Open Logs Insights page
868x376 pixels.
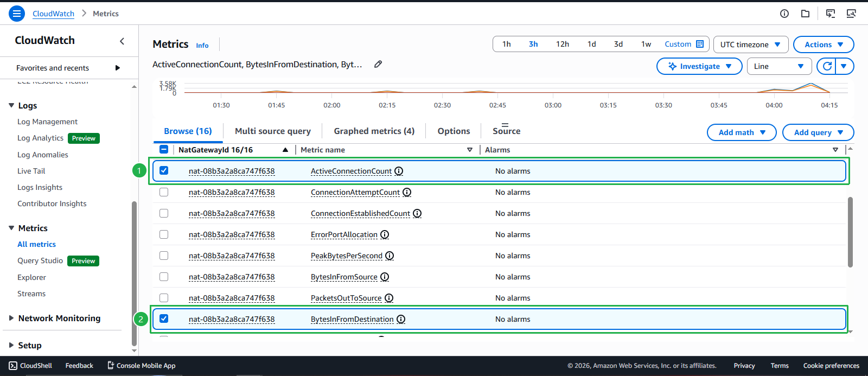click(40, 187)
